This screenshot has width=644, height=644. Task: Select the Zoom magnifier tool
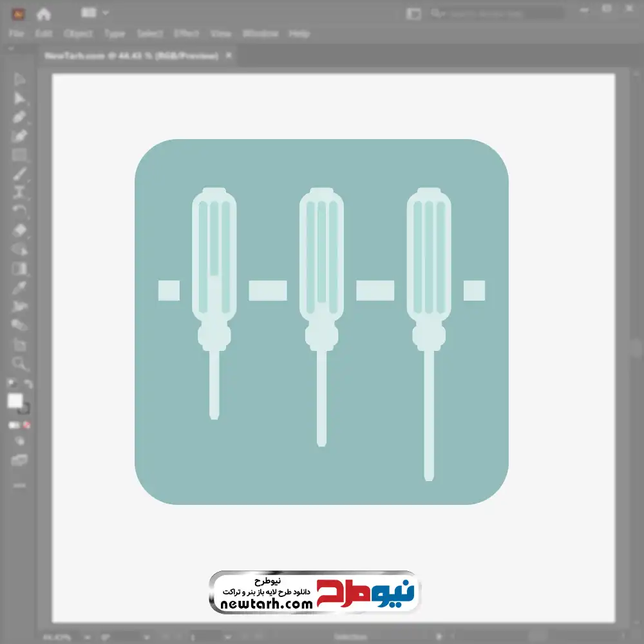point(19,364)
